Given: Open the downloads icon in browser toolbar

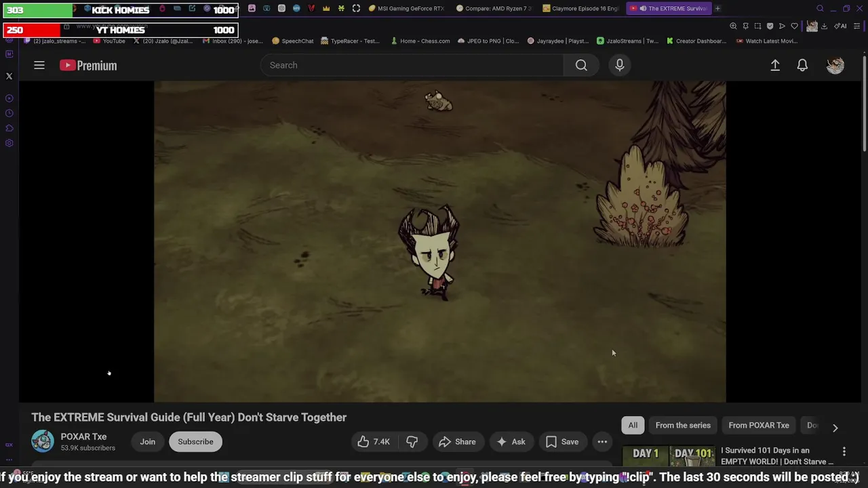Looking at the screenshot, I should point(824,26).
